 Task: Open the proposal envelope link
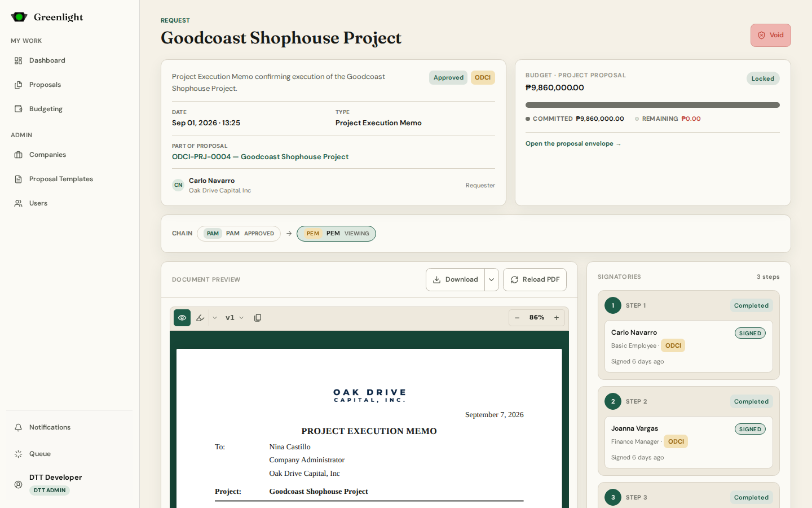pos(573,144)
